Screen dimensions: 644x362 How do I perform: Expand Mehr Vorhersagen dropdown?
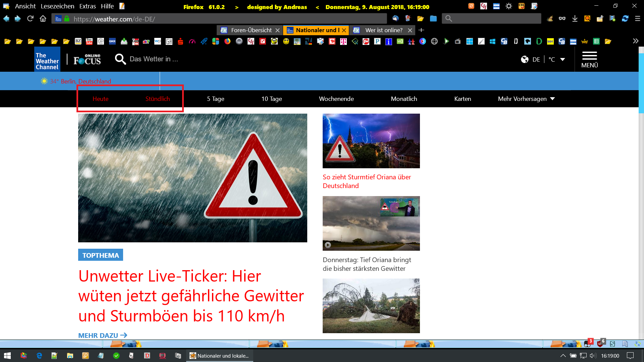click(x=526, y=99)
